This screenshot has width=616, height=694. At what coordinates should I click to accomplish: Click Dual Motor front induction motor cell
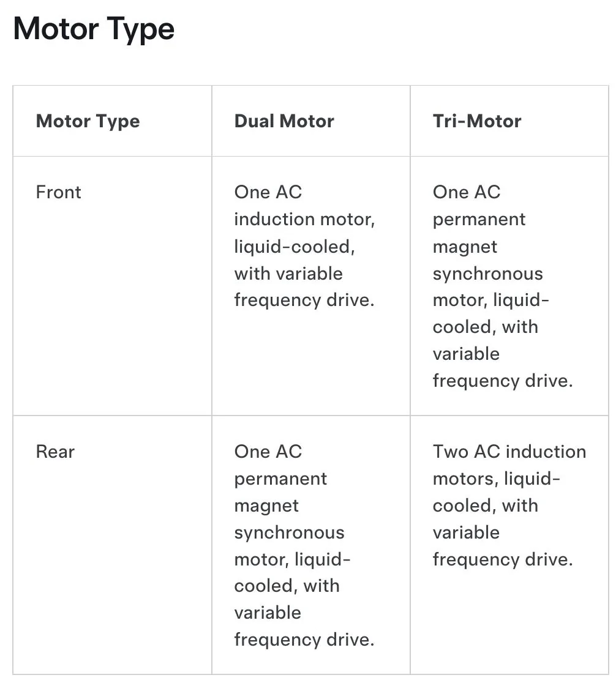tap(311, 286)
